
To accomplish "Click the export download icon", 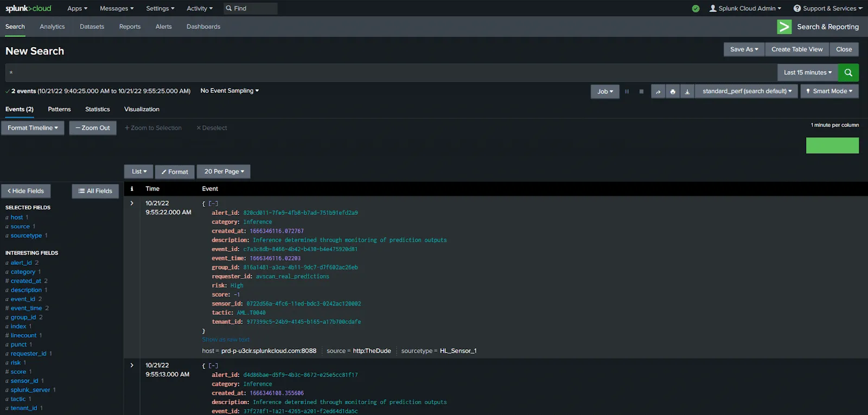I will coord(687,92).
